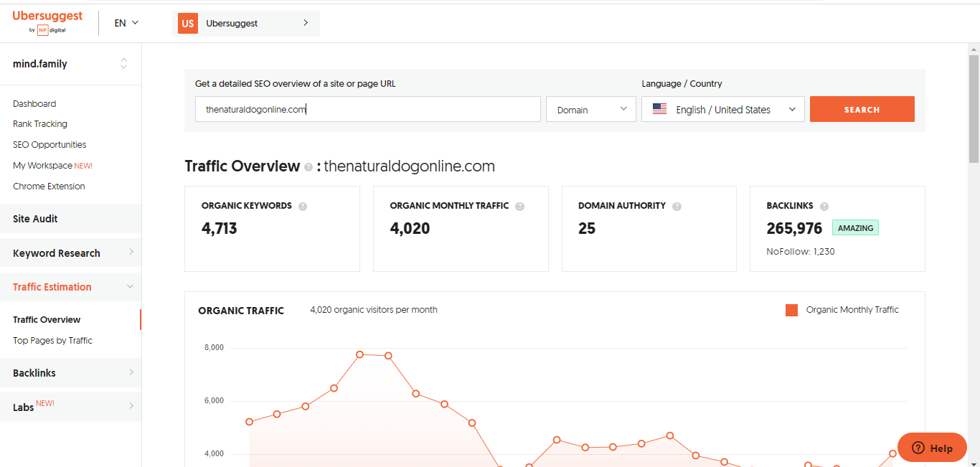Collapse the Traffic Estimation section

pyautogui.click(x=70, y=287)
